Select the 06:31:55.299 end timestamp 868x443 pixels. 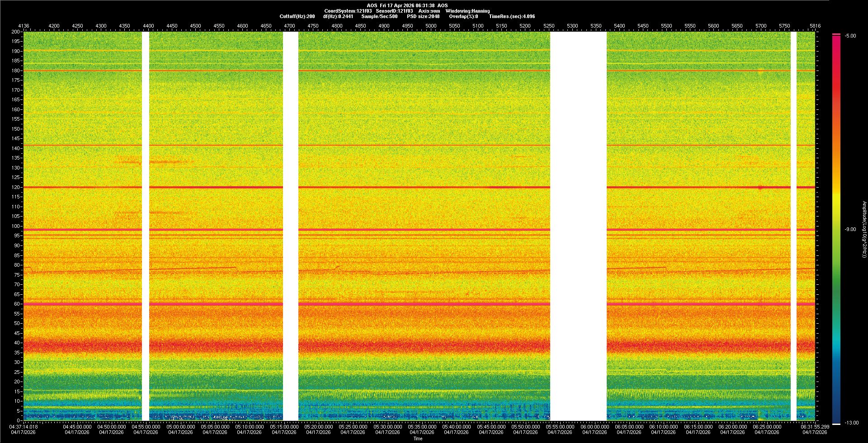coord(815,427)
